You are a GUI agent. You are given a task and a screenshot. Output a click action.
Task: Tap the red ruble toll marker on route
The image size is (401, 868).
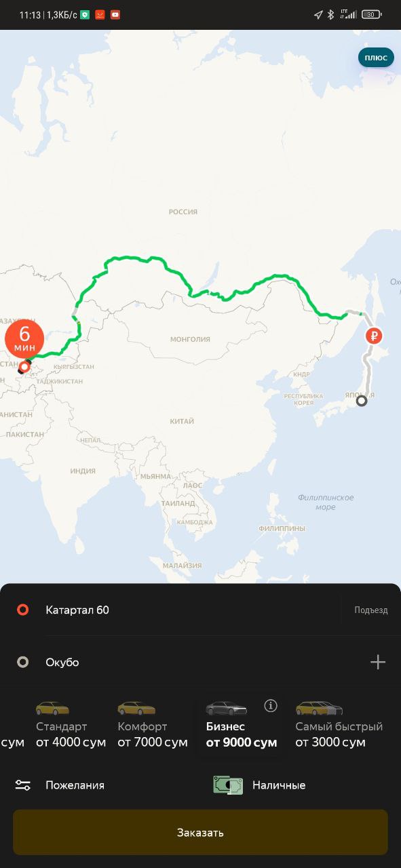tap(373, 336)
